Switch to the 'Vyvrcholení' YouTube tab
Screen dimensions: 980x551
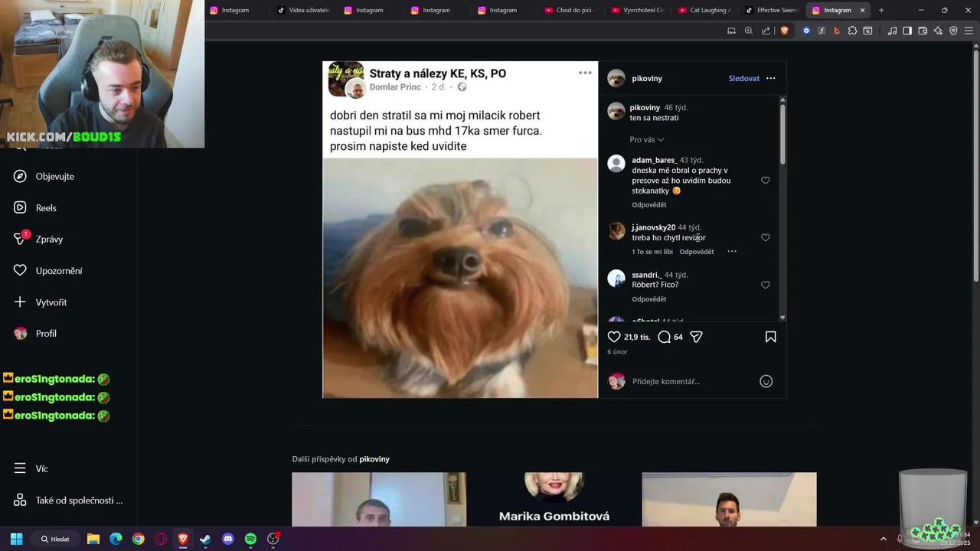(x=637, y=10)
